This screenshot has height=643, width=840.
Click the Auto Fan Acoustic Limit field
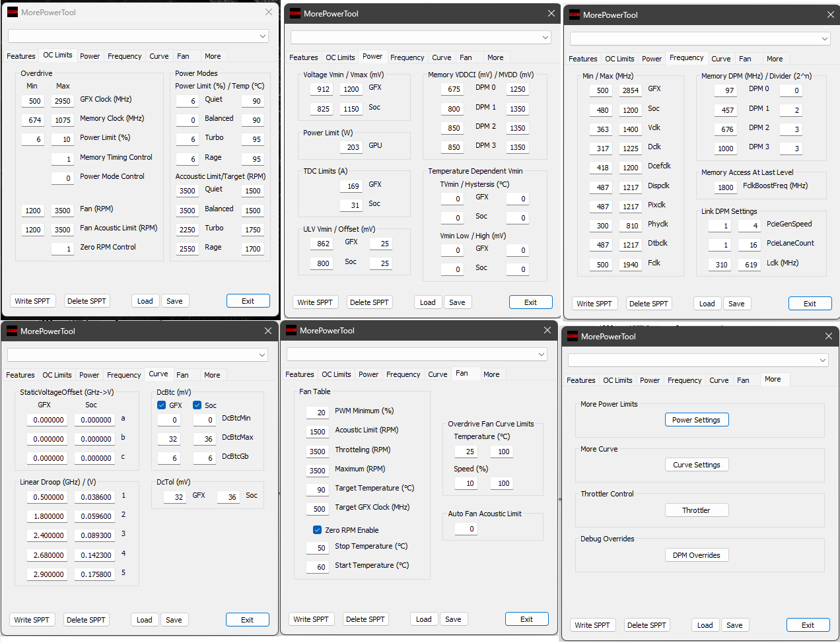coord(466,529)
